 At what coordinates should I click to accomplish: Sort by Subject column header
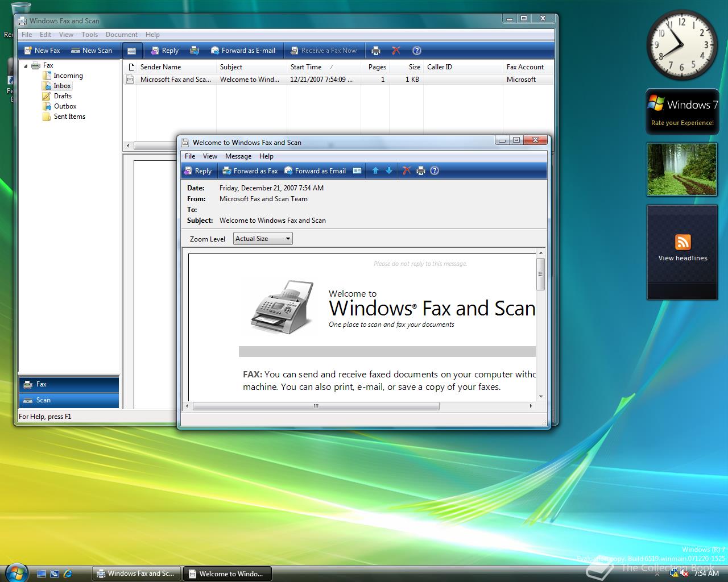(x=251, y=67)
